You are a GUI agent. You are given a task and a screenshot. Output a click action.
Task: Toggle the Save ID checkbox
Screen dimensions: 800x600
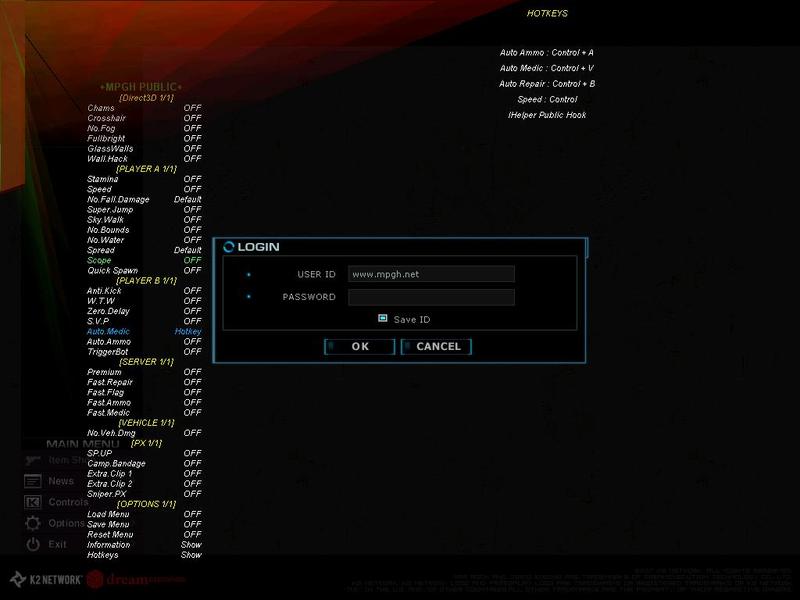tap(382, 319)
